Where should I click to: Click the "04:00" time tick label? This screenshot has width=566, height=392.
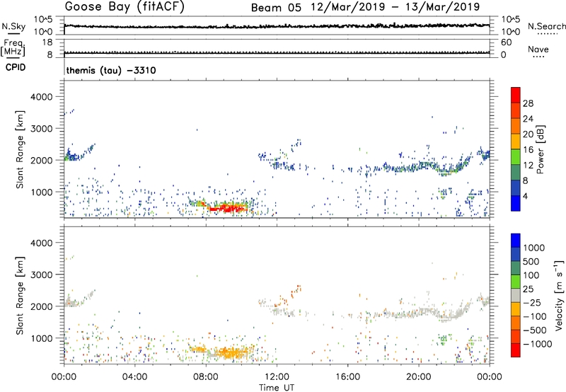tap(134, 377)
